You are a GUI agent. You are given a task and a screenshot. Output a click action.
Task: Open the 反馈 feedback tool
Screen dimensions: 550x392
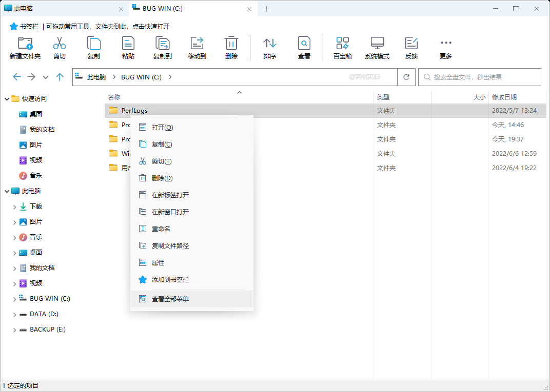point(411,47)
